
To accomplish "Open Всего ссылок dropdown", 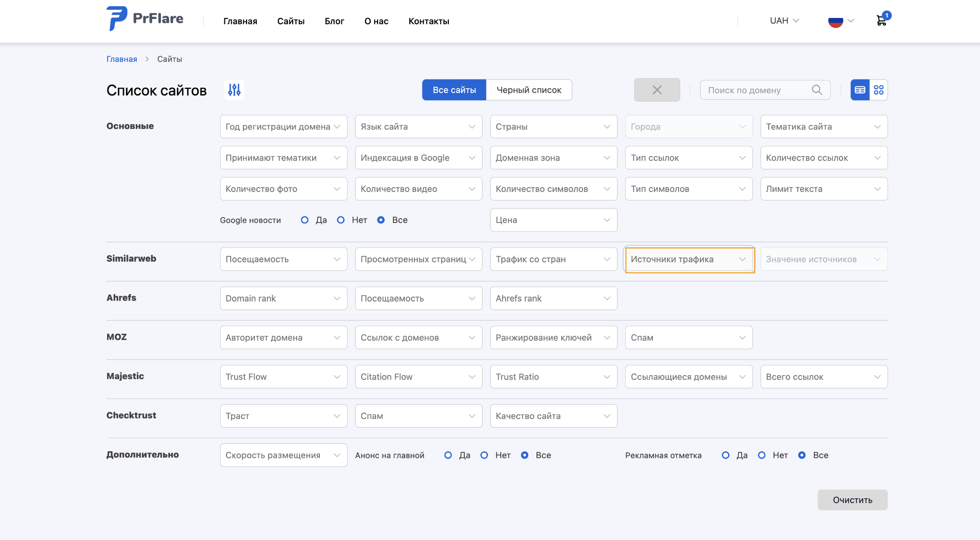I will 824,377.
